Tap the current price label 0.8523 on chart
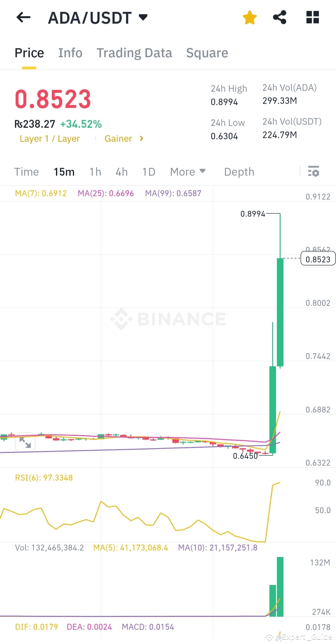 tap(318, 259)
